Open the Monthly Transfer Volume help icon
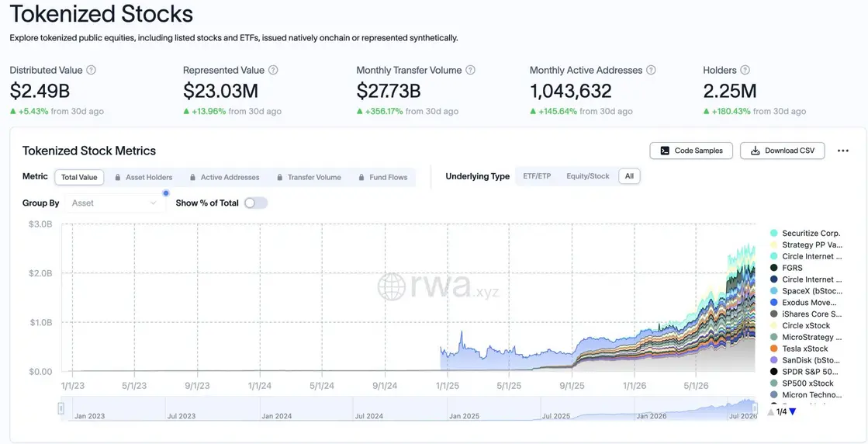The width and height of the screenshot is (868, 444). pos(471,71)
